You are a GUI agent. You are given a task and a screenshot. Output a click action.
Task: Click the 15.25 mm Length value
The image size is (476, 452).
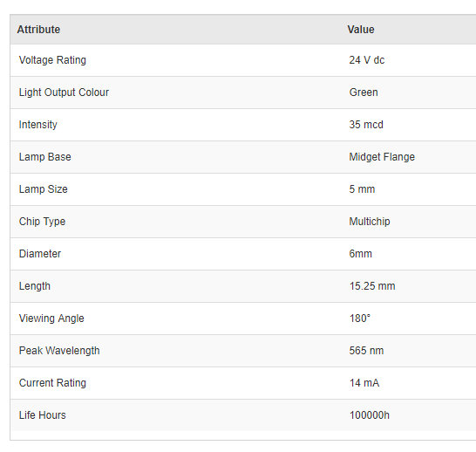point(372,286)
